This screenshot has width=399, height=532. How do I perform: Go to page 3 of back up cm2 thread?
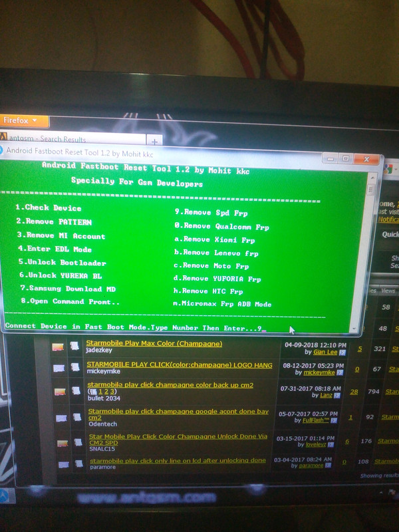pyautogui.click(x=112, y=392)
